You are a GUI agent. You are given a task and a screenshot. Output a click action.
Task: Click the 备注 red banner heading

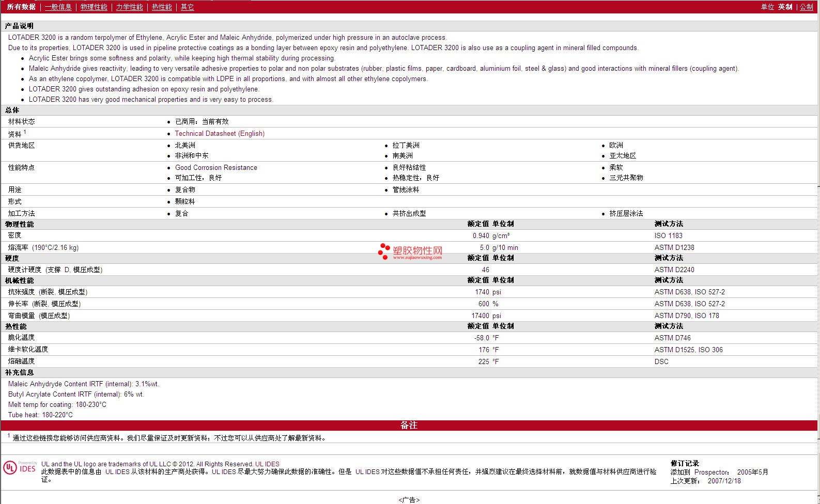pos(409,426)
